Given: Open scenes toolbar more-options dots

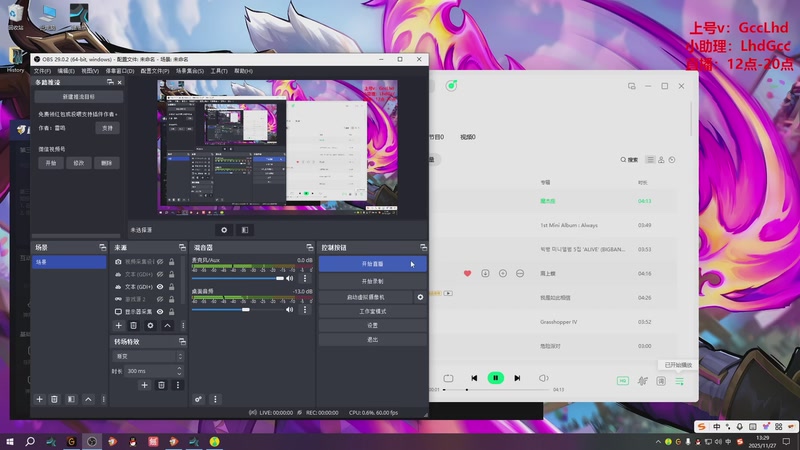Looking at the screenshot, I should tap(104, 399).
